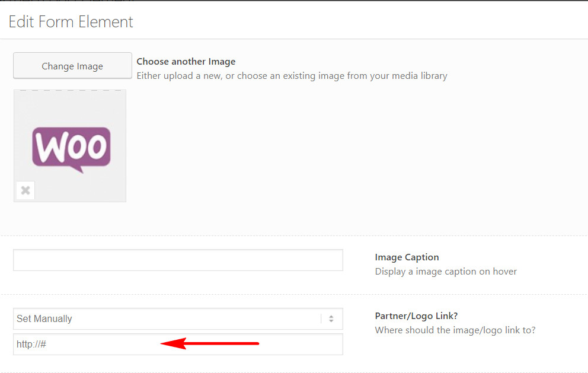588x373 pixels.
Task: Select the WooCommerce logo thumbnail
Action: coord(70,146)
